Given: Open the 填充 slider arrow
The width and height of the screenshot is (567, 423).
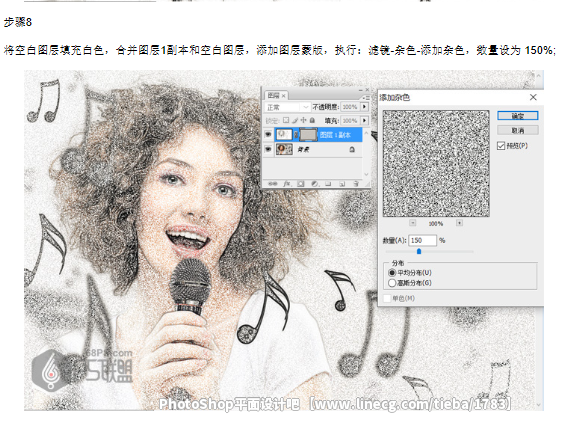Looking at the screenshot, I should [364, 120].
